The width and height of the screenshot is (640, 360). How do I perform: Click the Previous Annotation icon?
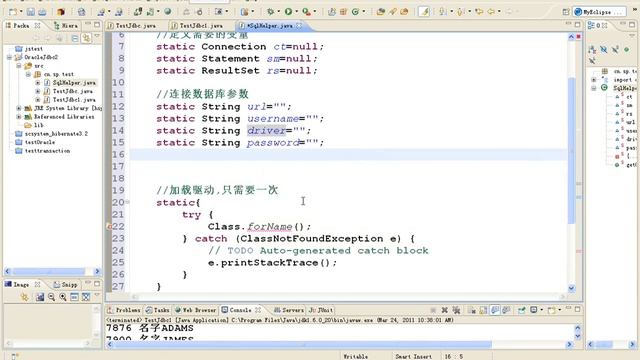460,12
